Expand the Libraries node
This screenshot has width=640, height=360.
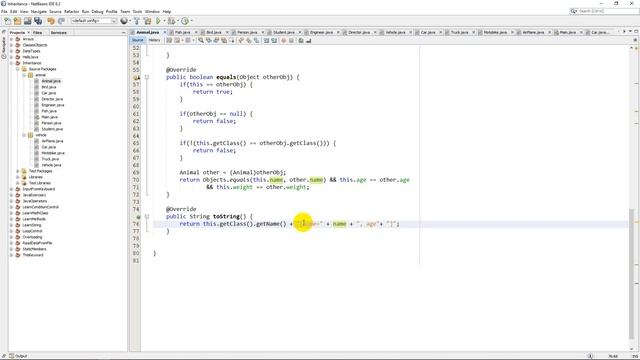pyautogui.click(x=18, y=177)
